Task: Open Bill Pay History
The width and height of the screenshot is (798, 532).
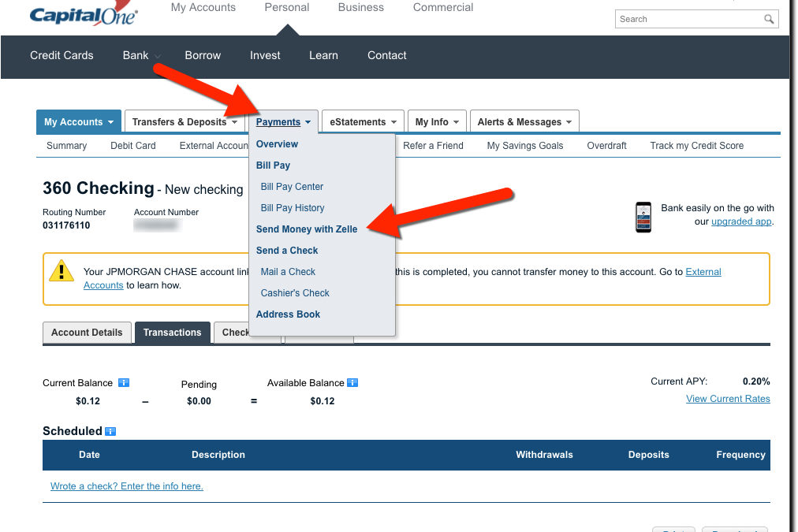Action: pos(292,208)
